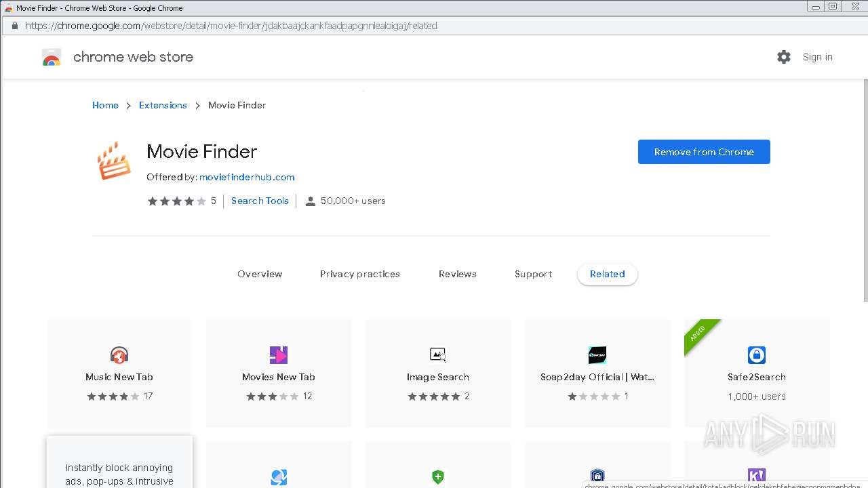Screen dimensions: 868x488
Task: Open the Reviews tab
Action: coord(458,274)
